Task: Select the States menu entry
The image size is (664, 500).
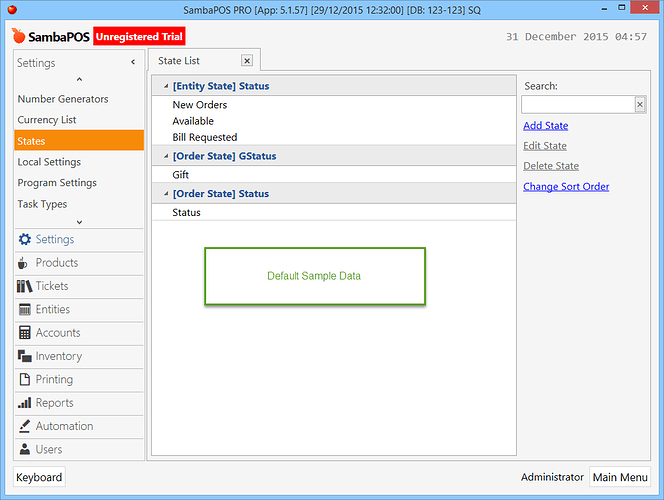Action: pos(79,141)
